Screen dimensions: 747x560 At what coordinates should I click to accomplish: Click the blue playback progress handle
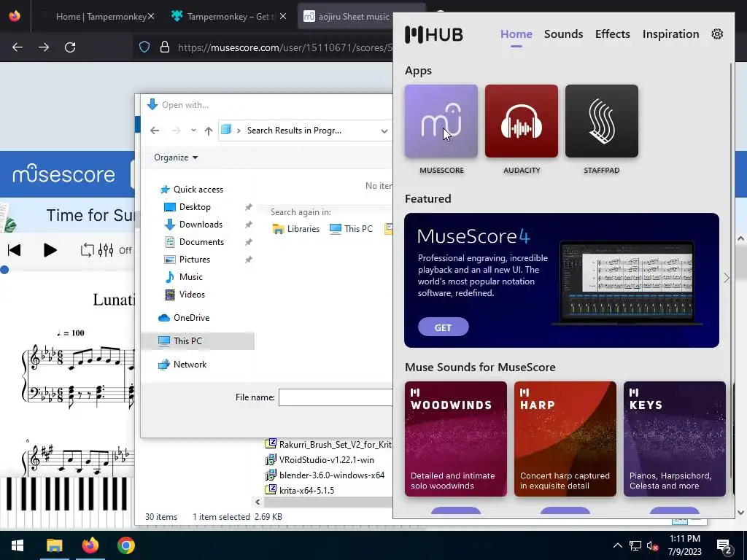(x=4, y=270)
